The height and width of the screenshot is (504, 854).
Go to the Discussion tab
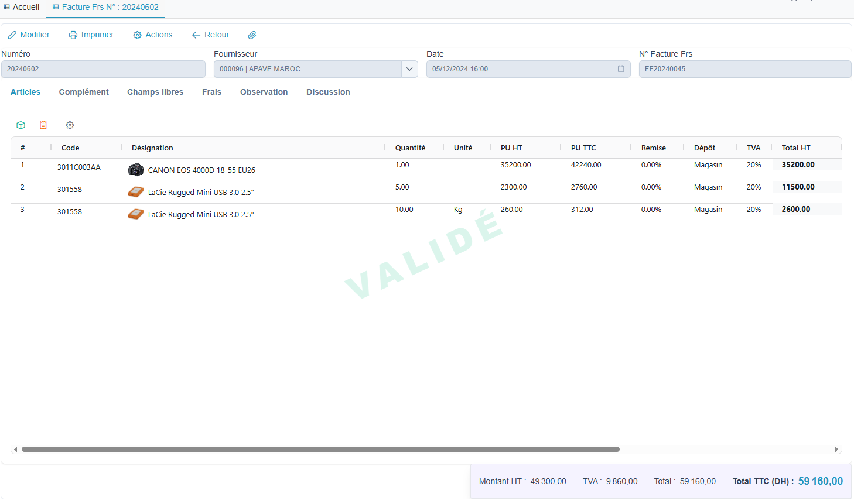coord(328,92)
